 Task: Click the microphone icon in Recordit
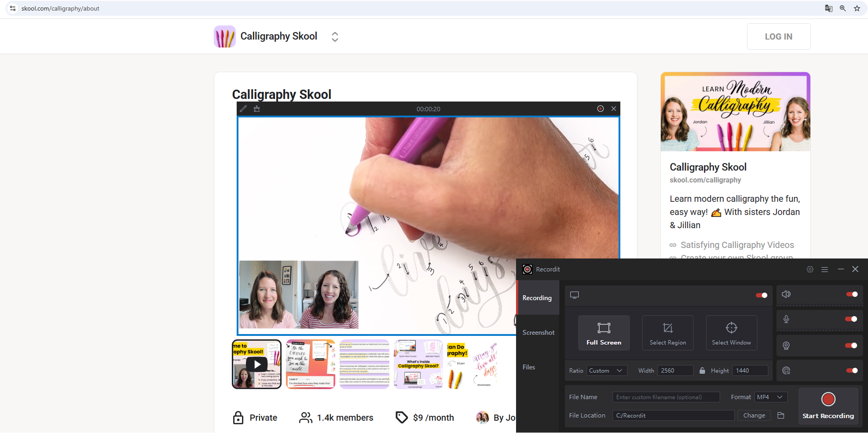tap(786, 319)
